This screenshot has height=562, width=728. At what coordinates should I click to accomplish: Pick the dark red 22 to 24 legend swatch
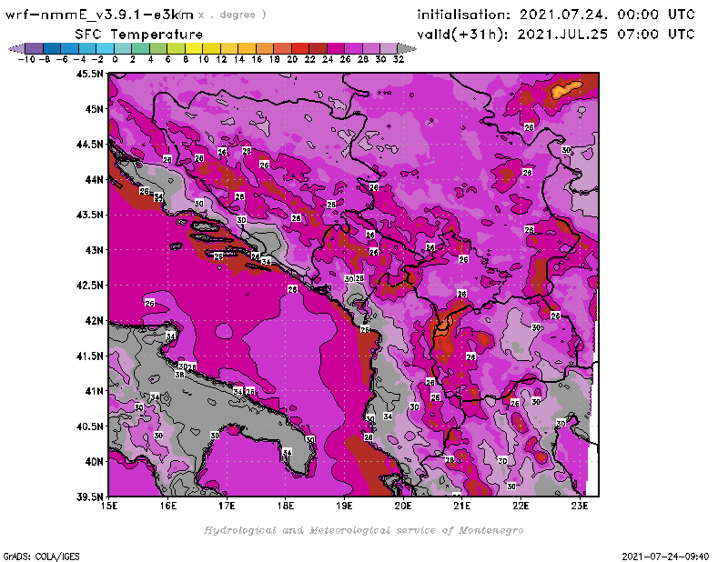pos(318,49)
